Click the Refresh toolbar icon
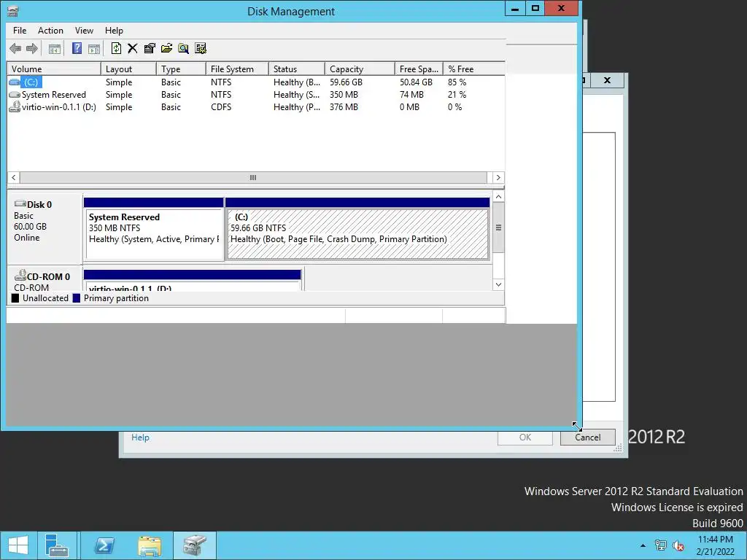Viewport: 747px width, 560px height. click(x=116, y=48)
